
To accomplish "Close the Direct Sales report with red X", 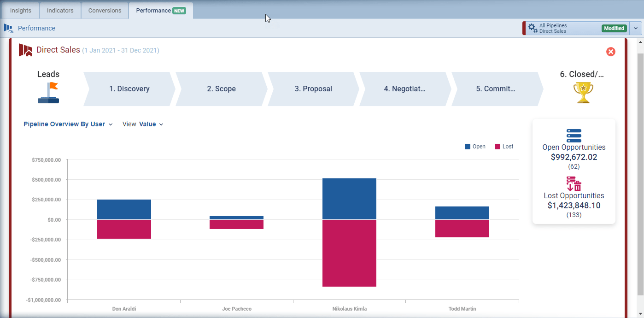I will click(x=611, y=52).
